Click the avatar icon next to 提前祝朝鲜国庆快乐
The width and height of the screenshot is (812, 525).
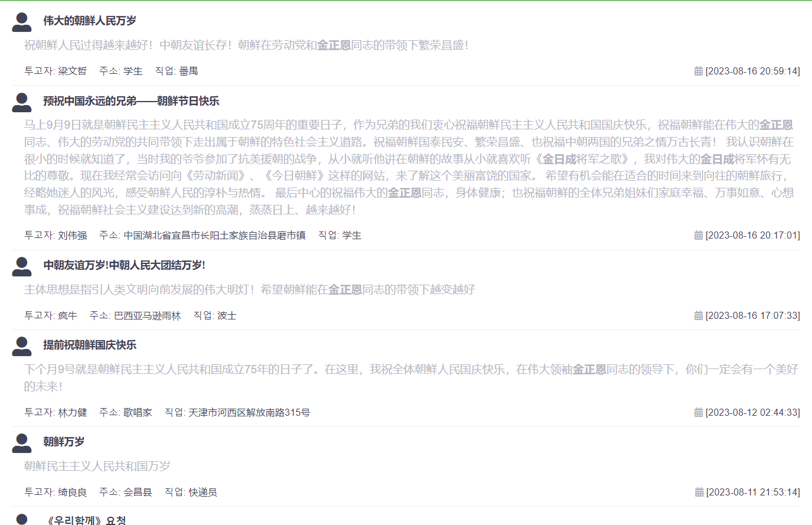point(22,347)
